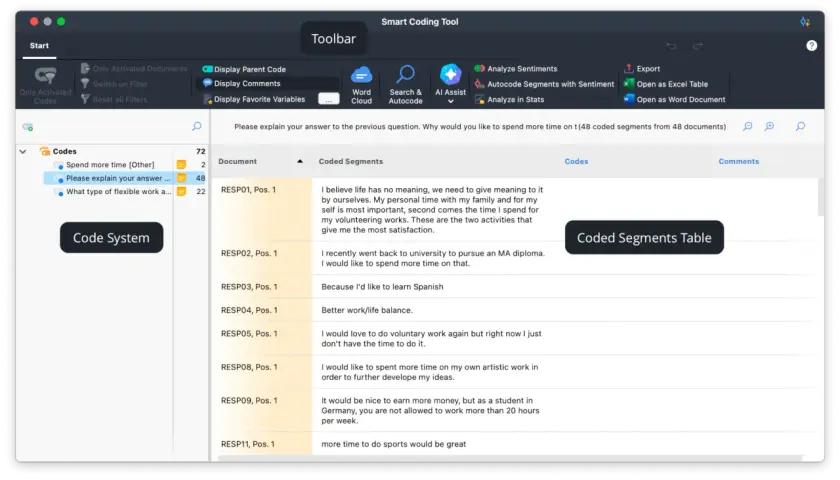Open as Excel Table
Image resolution: width=840 pixels, height=480 pixels.
pos(666,84)
